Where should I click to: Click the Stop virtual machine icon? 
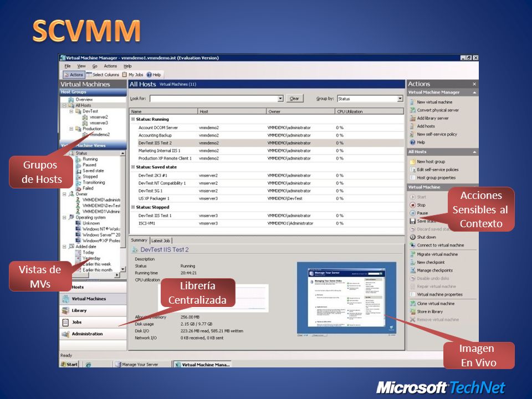point(412,205)
